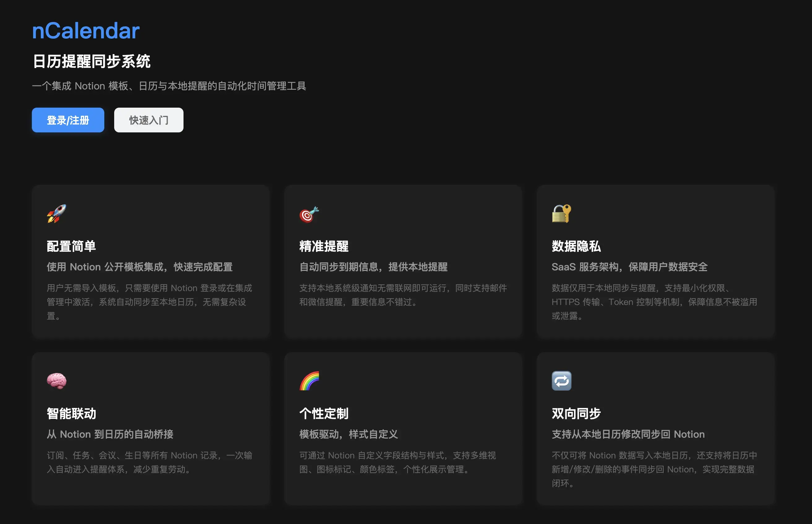This screenshot has height=524, width=812.
Task: Click tagline about Notion 模板 automation tool
Action: pyautogui.click(x=169, y=86)
